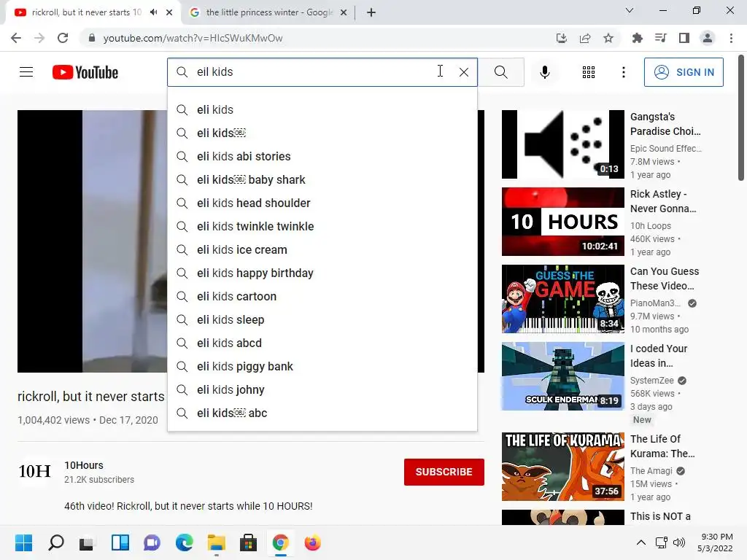747x560 pixels.
Task: Go to the YouTube home logo
Action: pos(85,72)
